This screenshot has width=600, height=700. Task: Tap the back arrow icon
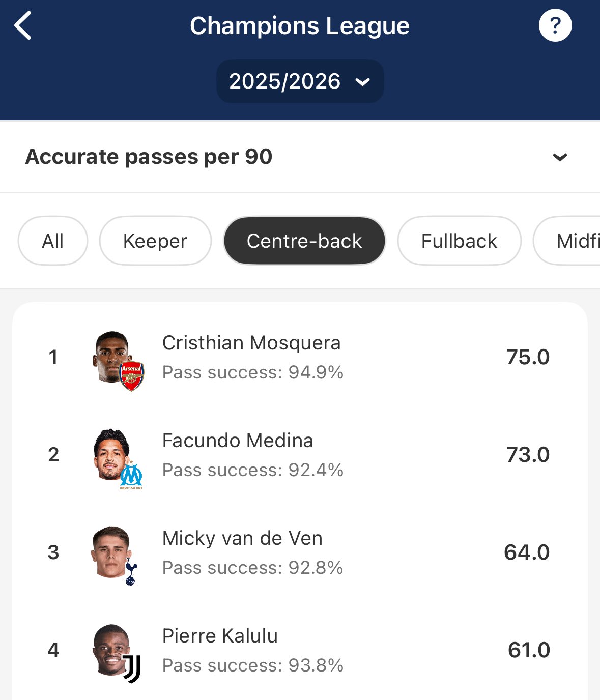coord(23,25)
